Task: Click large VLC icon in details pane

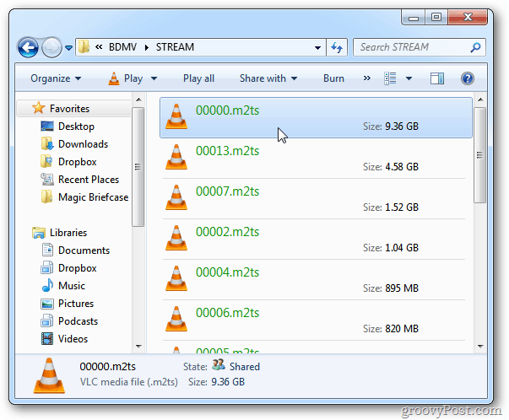Action: click(49, 376)
